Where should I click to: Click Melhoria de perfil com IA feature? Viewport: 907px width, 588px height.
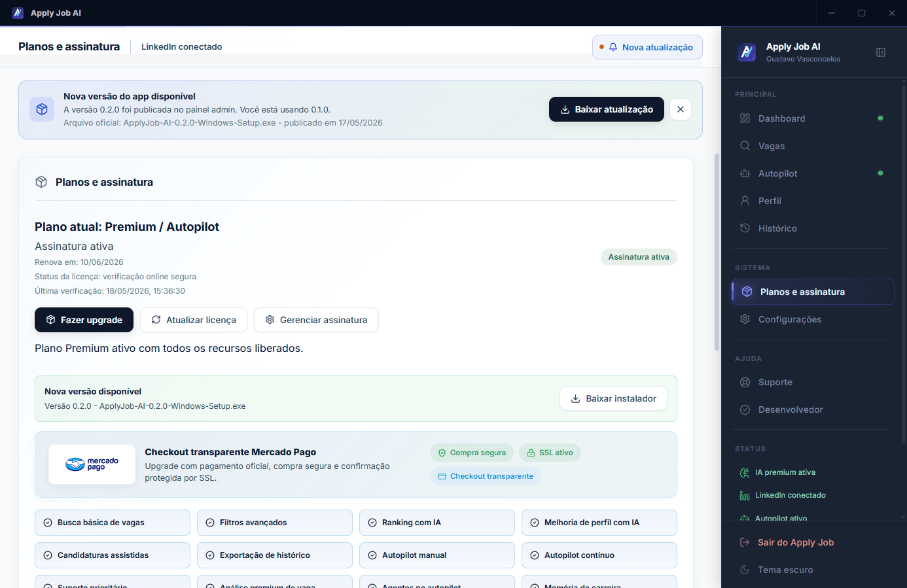(599, 523)
